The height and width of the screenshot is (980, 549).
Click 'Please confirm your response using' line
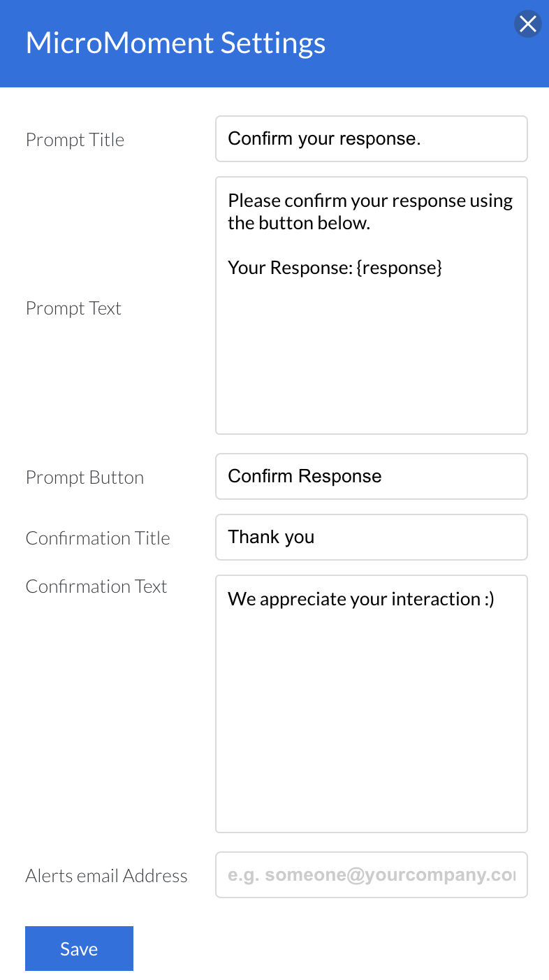(x=370, y=201)
